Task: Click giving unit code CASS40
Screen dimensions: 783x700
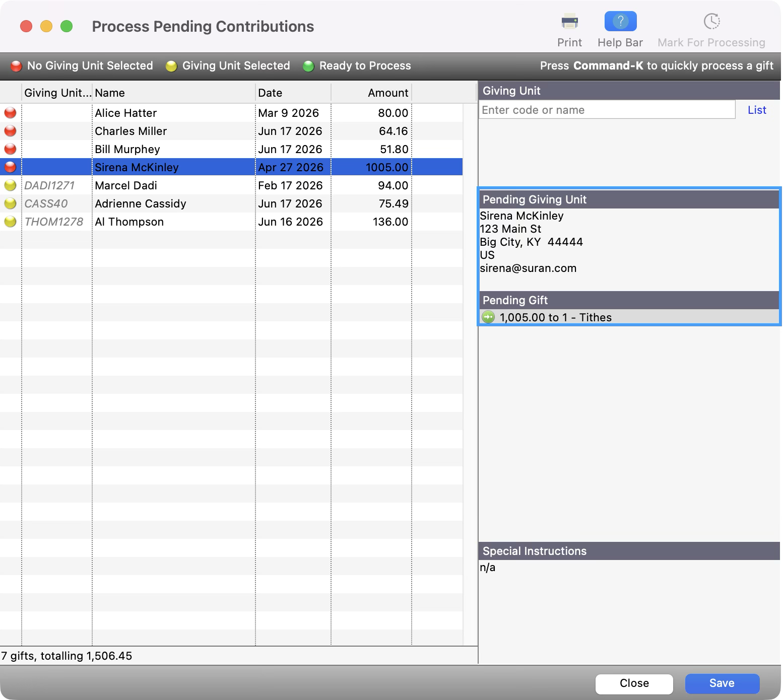Action: pyautogui.click(x=46, y=203)
